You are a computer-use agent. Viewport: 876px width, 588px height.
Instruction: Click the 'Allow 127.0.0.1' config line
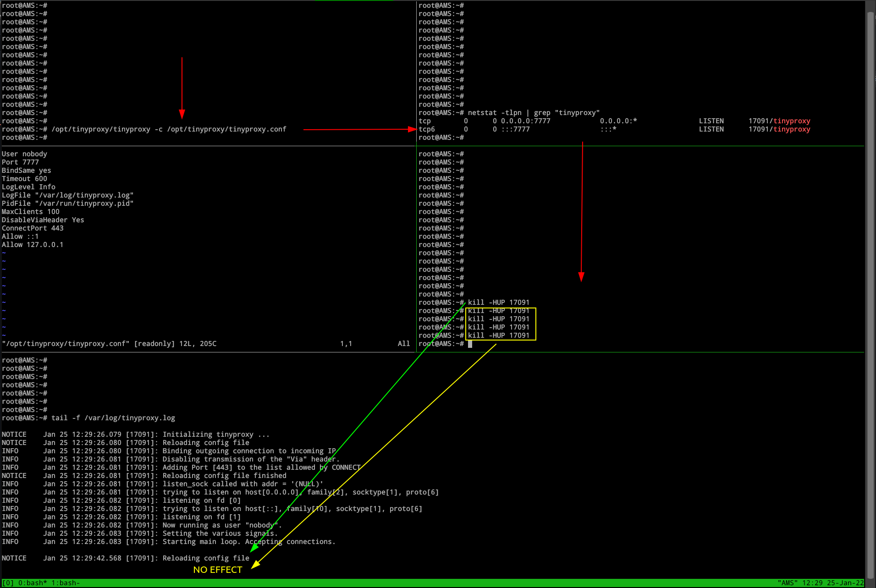pyautogui.click(x=33, y=245)
